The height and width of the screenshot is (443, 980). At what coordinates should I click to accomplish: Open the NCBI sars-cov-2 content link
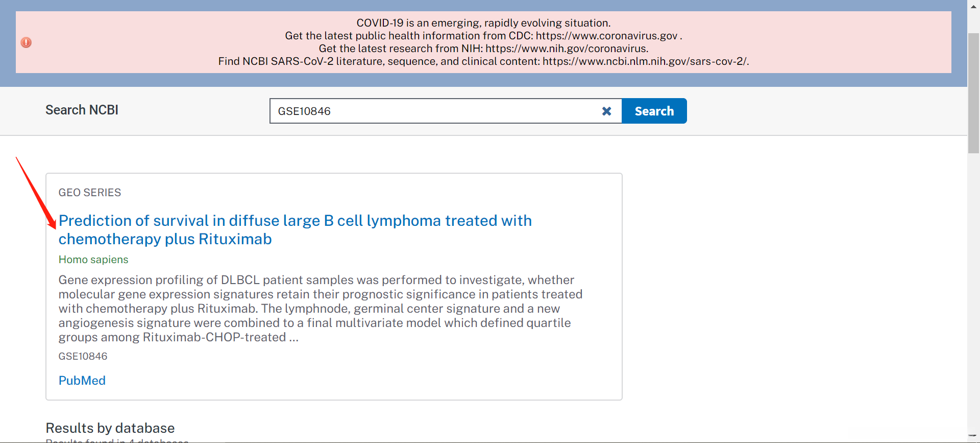(645, 61)
